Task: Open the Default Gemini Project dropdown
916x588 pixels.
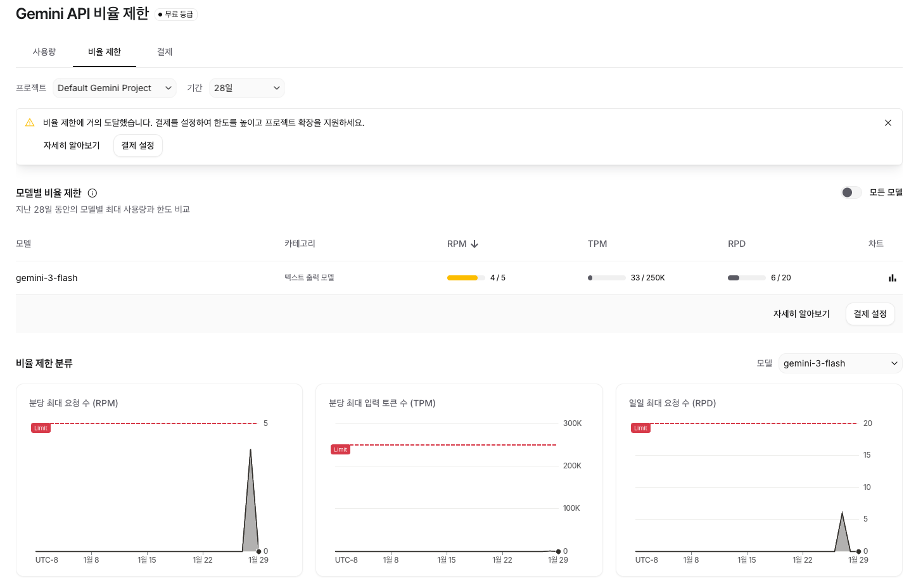Action: point(114,88)
